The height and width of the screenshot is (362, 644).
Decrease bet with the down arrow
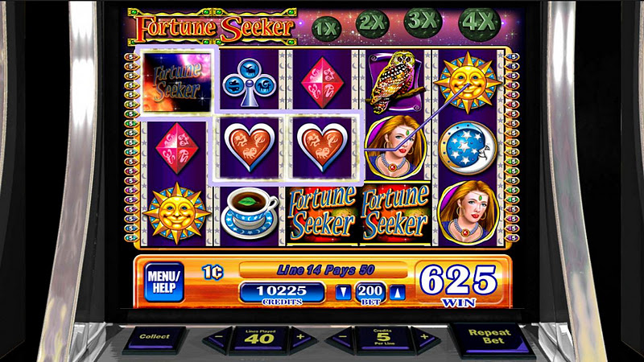[x=344, y=292]
